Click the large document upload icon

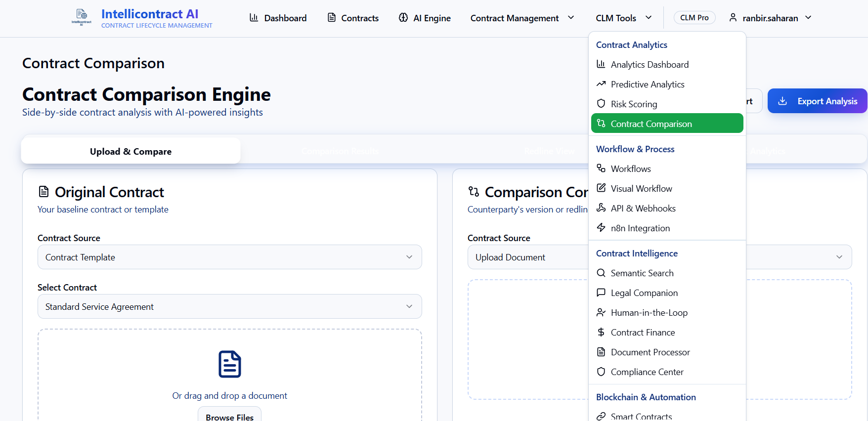tap(230, 364)
